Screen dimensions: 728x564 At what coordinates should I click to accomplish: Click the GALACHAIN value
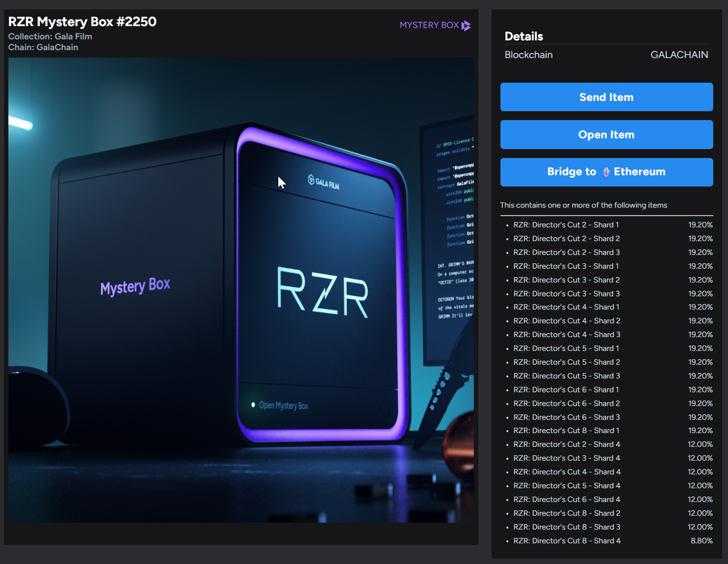tap(679, 55)
